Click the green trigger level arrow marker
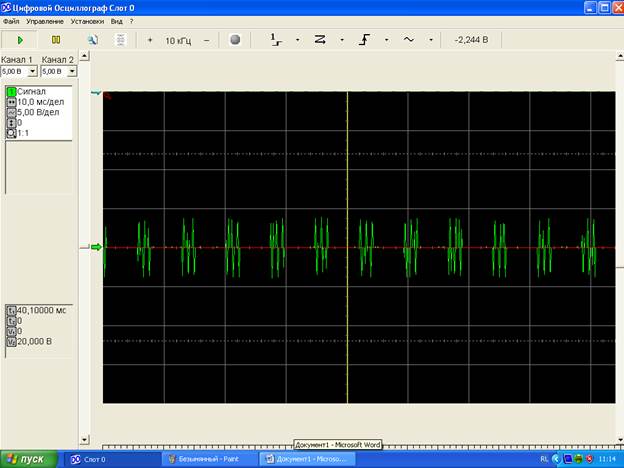 pos(97,247)
